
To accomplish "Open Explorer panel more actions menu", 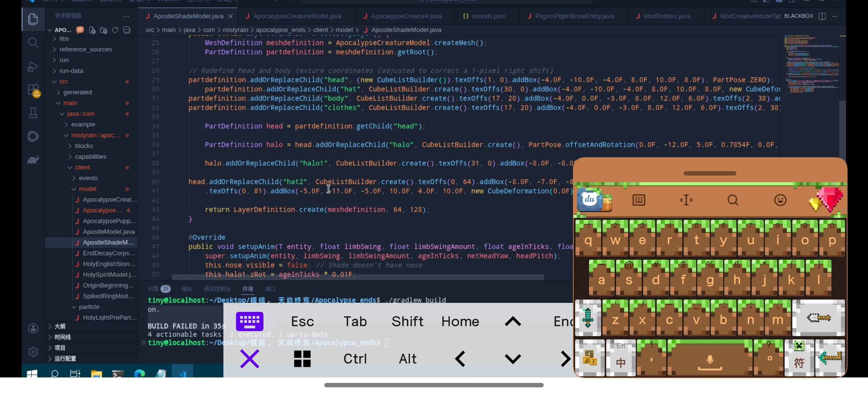I will click(127, 16).
